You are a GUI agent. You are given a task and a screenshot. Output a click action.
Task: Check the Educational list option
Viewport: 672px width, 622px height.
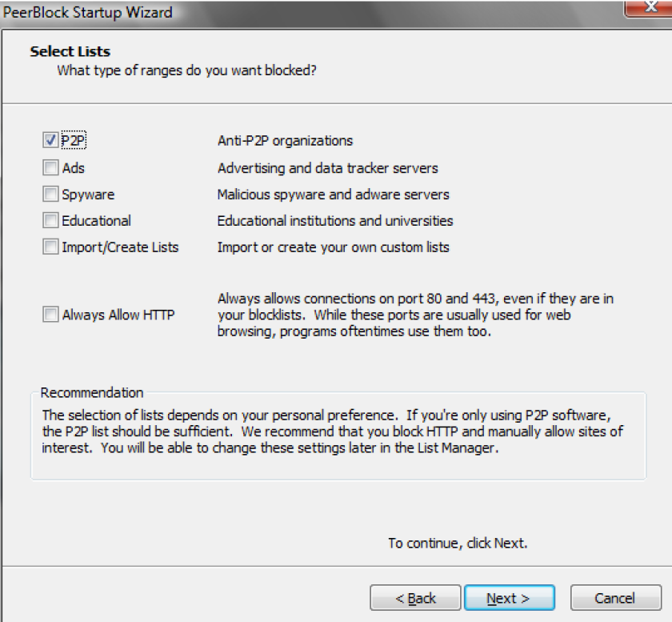coord(50,220)
